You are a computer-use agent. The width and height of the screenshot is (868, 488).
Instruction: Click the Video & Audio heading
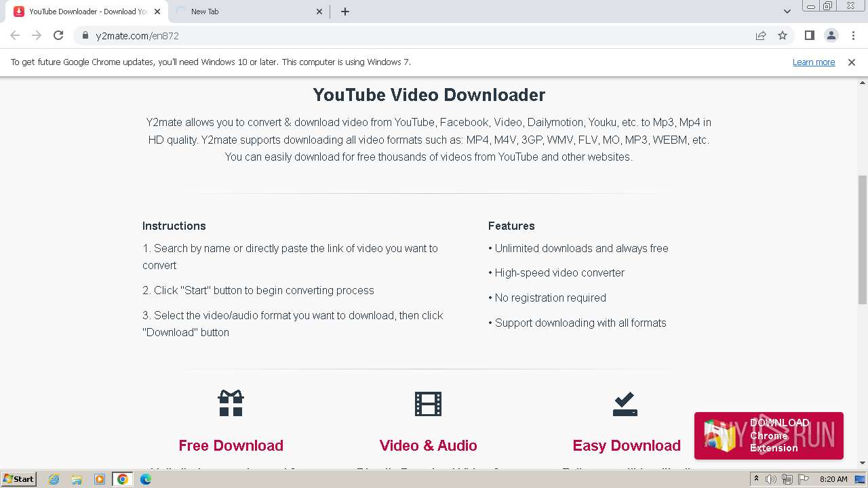tap(428, 445)
